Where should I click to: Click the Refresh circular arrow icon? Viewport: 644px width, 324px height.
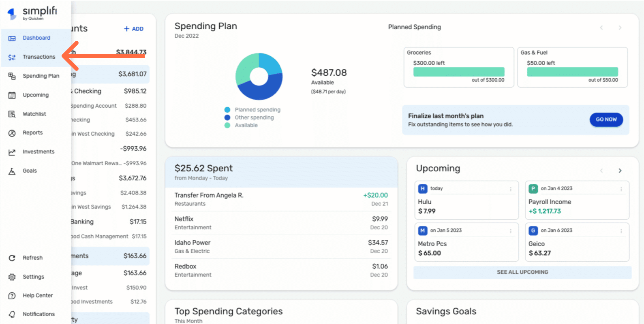pyautogui.click(x=12, y=258)
